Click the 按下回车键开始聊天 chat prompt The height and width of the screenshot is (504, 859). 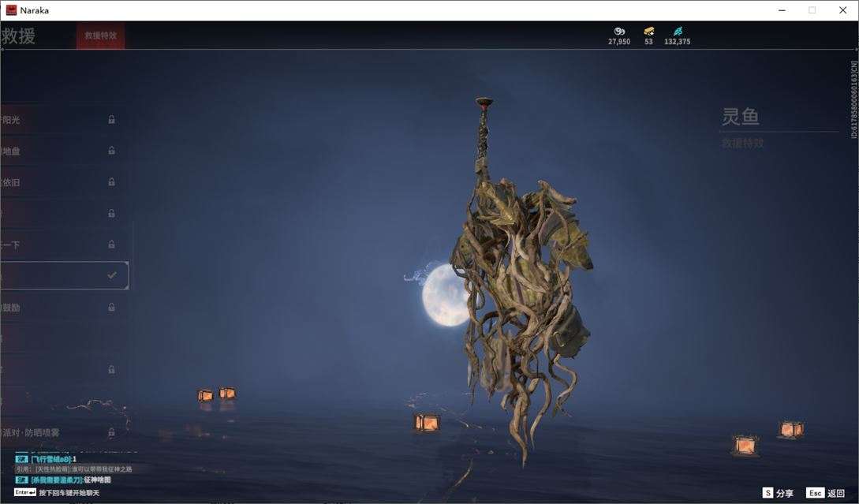pos(69,492)
